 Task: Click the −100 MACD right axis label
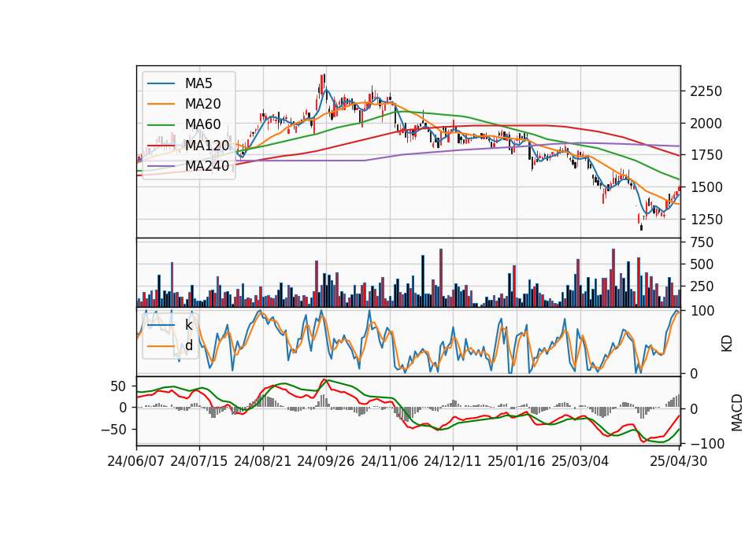[707, 444]
